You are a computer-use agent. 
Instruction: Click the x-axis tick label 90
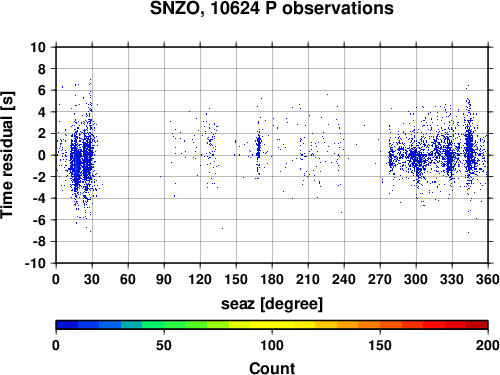point(164,279)
